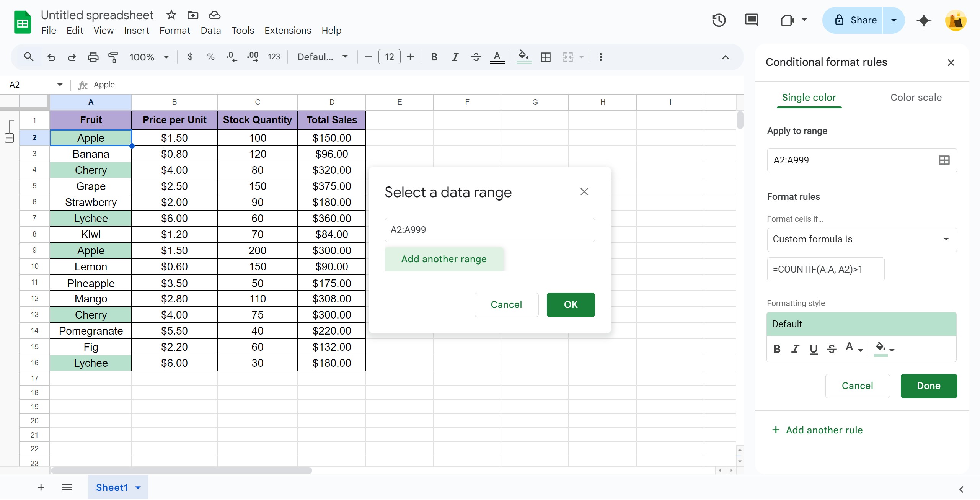Open fill color in Formatting style
The image size is (980, 500).
click(x=884, y=349)
